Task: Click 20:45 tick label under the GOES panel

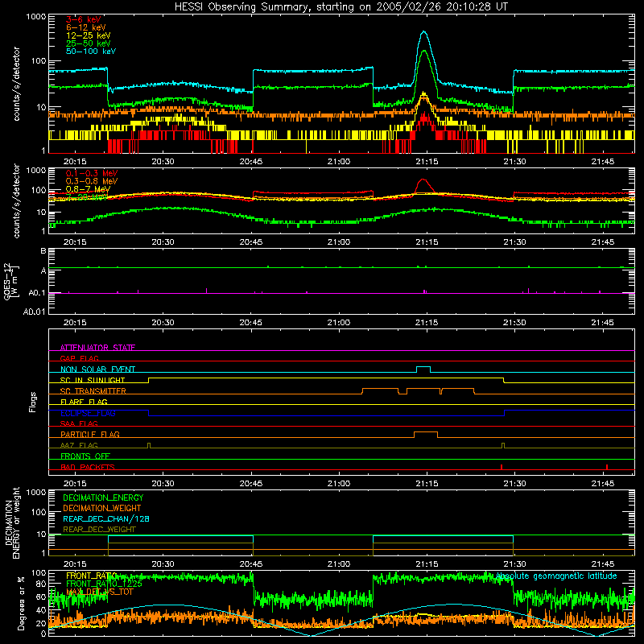Action: point(251,323)
